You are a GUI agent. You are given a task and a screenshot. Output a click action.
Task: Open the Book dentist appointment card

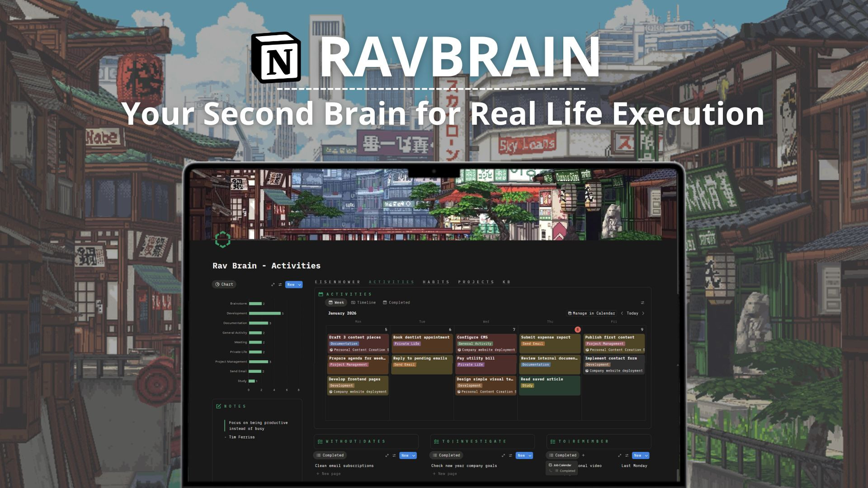pyautogui.click(x=421, y=337)
